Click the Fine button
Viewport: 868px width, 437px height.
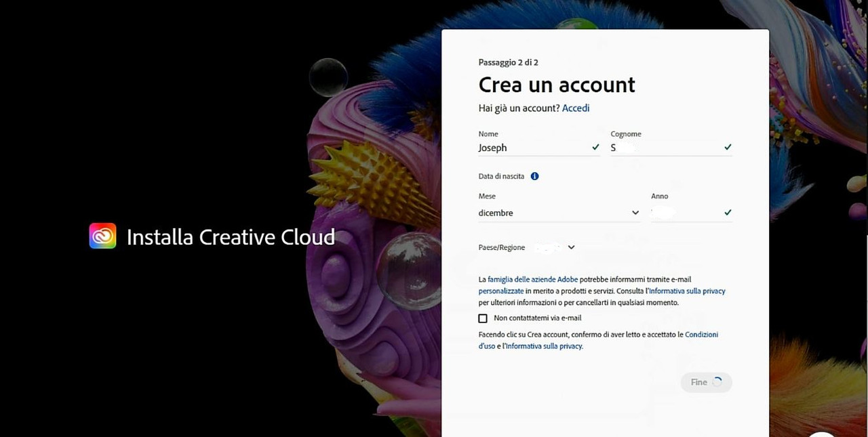[x=707, y=382]
